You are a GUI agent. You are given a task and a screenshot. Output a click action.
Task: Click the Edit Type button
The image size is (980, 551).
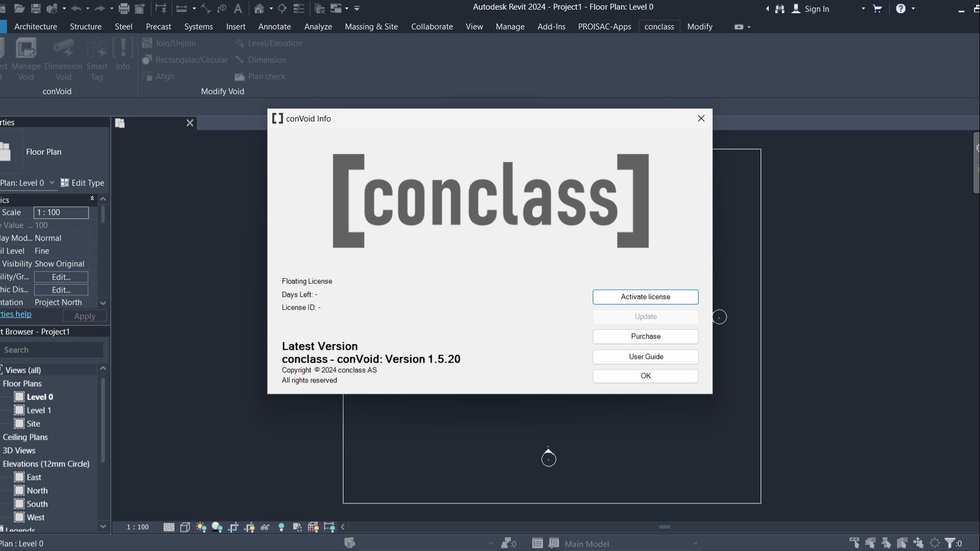82,183
